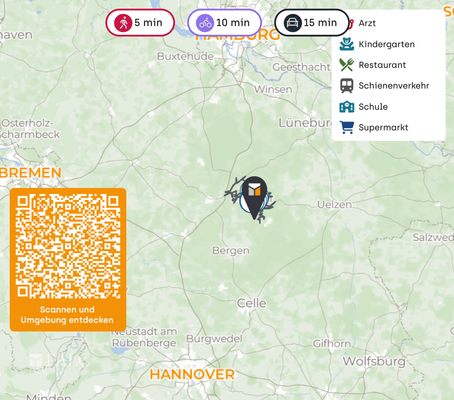Click the purple bicycle icon

(205, 23)
